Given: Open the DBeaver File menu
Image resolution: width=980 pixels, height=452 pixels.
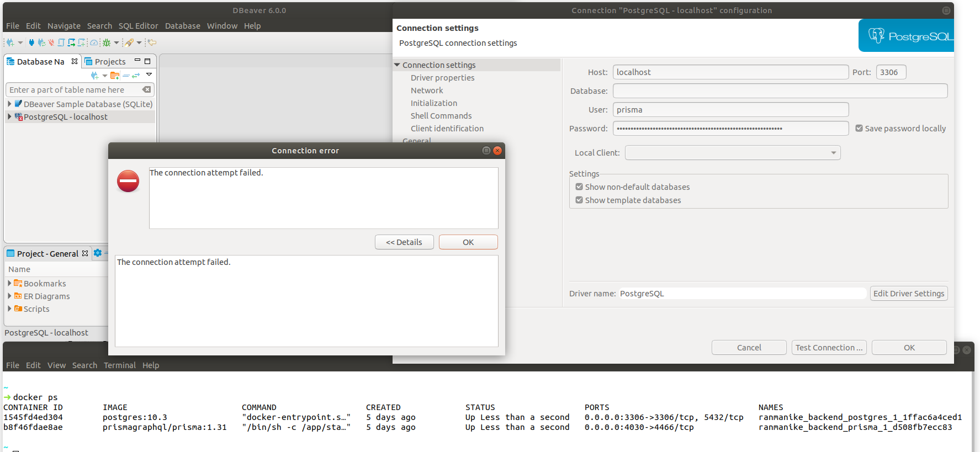Looking at the screenshot, I should pyautogui.click(x=13, y=26).
